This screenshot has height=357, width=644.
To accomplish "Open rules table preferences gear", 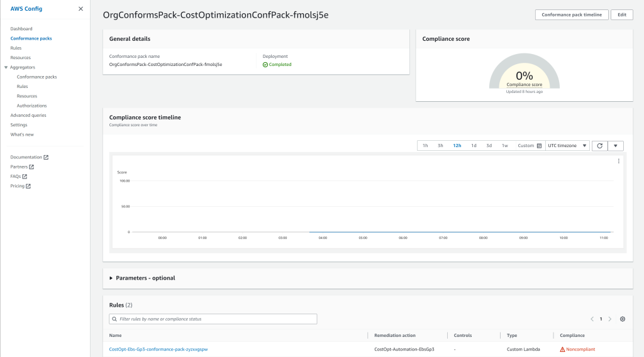I will click(x=623, y=319).
